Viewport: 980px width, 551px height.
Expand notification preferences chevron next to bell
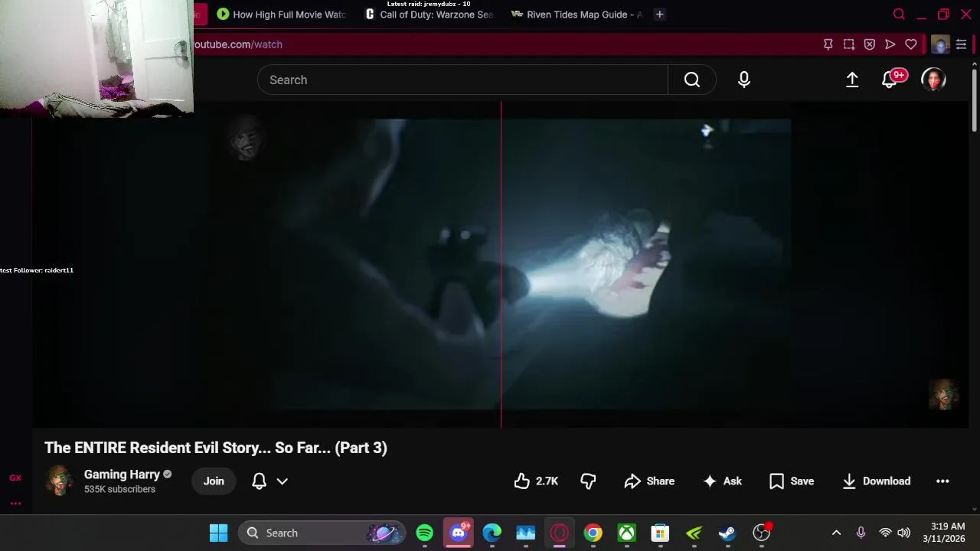coord(282,481)
